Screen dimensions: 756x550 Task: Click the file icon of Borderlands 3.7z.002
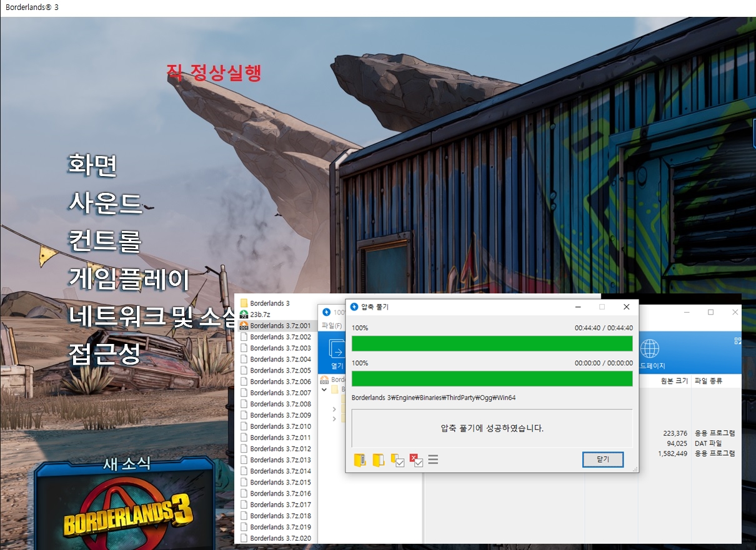coord(244,337)
